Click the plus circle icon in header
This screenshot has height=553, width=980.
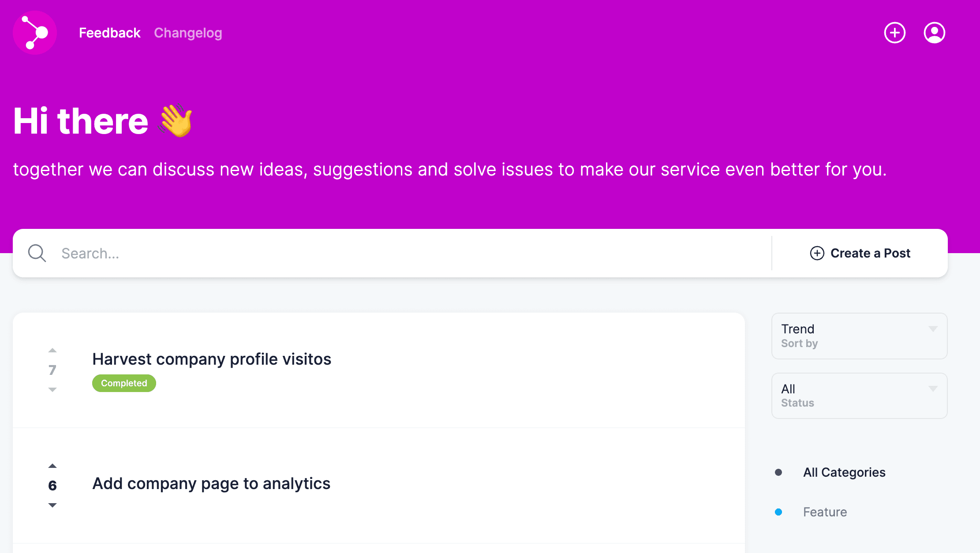point(894,33)
